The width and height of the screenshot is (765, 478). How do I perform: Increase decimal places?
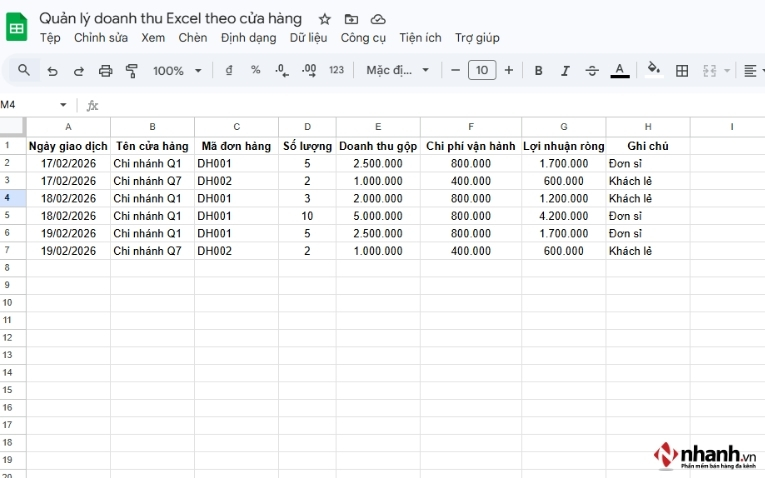click(x=309, y=71)
